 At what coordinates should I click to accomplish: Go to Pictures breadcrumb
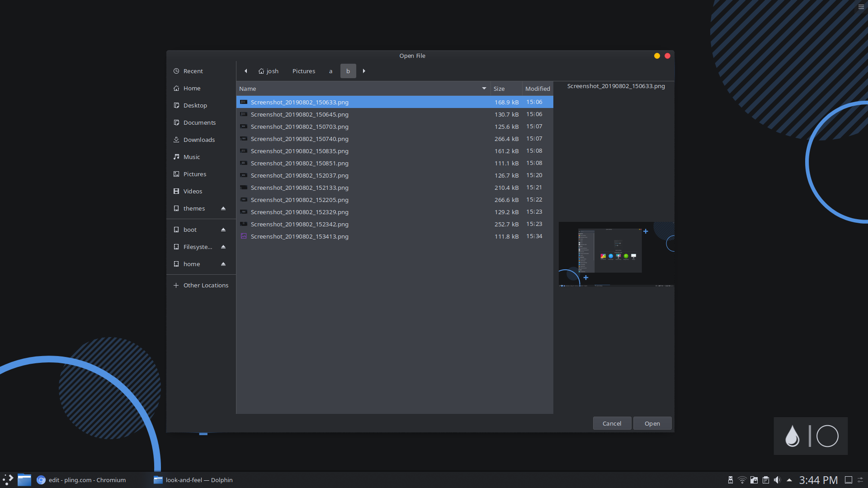(x=304, y=71)
